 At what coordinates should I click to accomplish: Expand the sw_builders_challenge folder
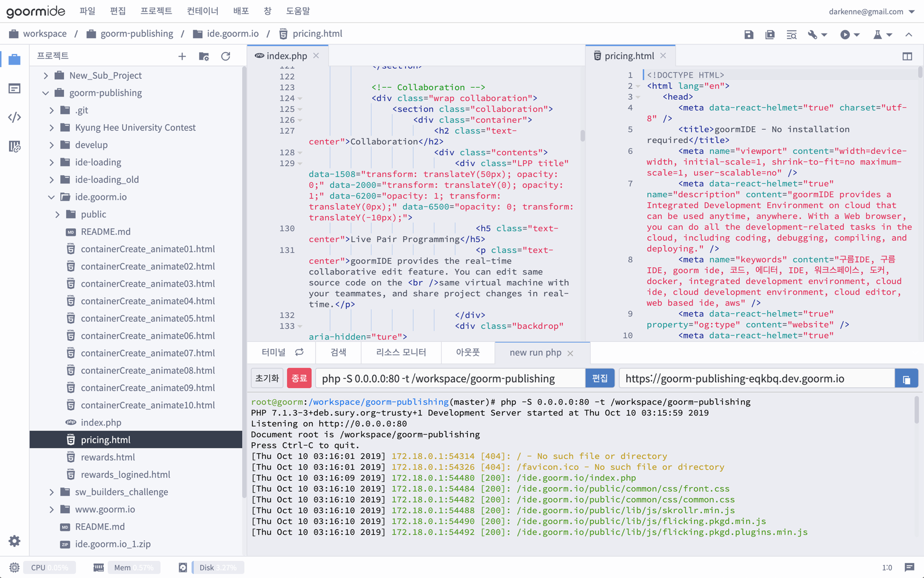[51, 492]
